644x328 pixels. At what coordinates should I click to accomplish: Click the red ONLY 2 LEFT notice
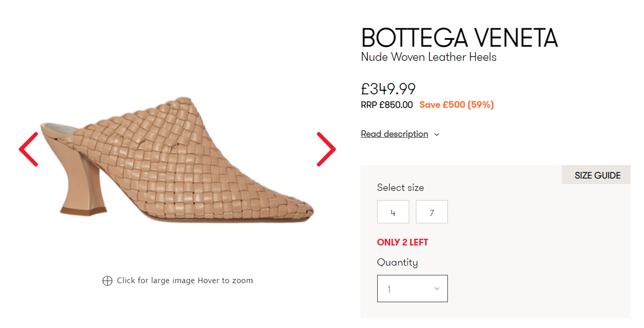coord(403,242)
